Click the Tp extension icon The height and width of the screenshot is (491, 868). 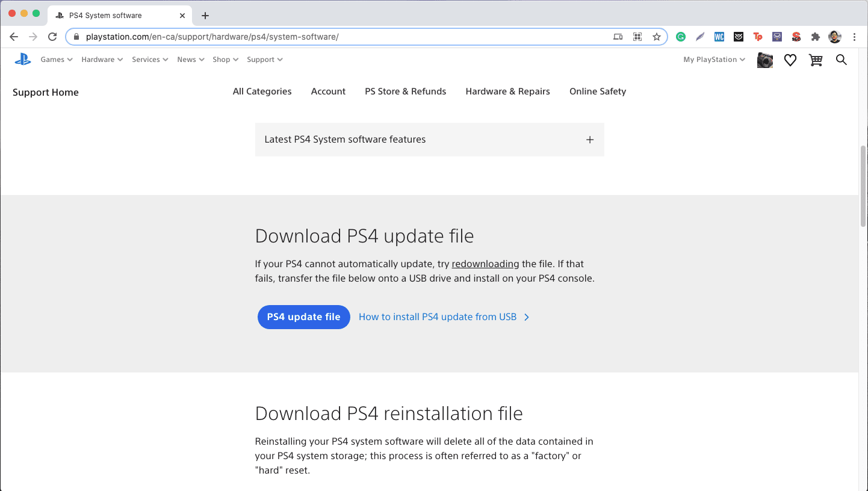[758, 37]
